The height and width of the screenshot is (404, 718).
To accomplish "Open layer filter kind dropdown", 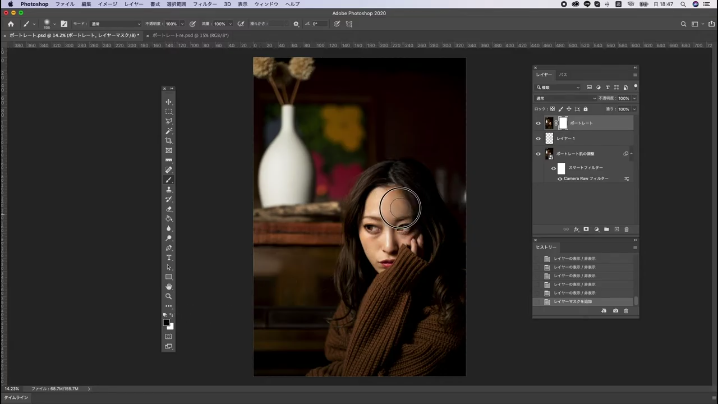I will 558,87.
